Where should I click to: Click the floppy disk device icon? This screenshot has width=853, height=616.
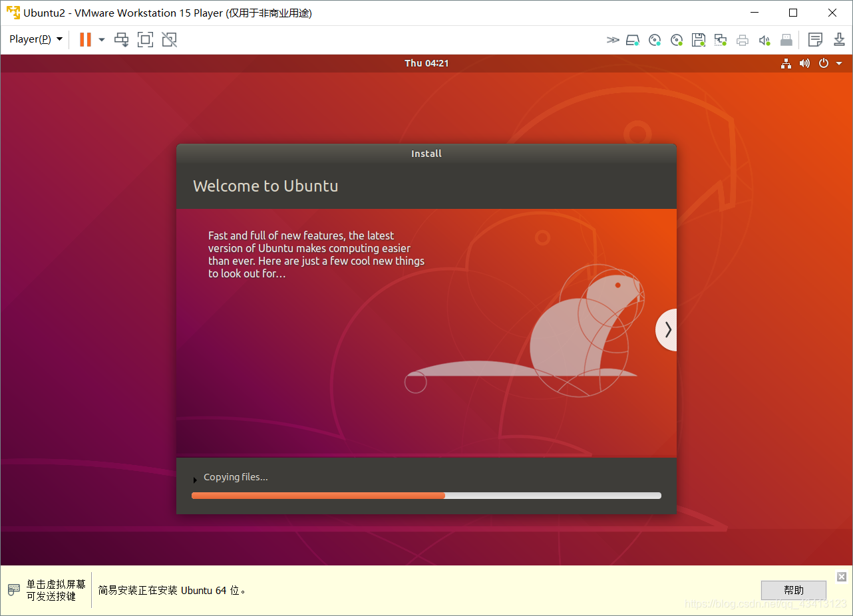point(699,40)
